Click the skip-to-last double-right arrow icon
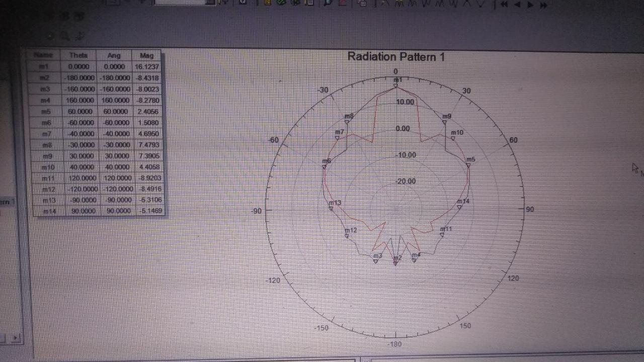Screen dimensions: 644x362 [543, 5]
